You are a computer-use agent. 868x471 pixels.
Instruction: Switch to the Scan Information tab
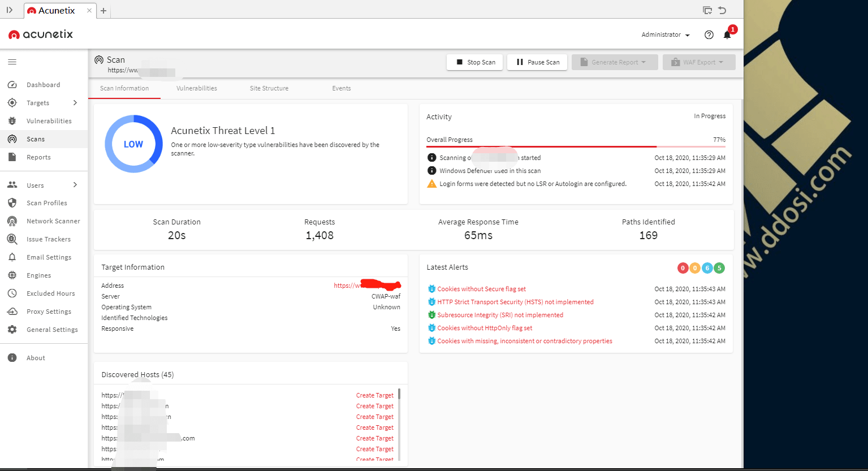(124, 88)
